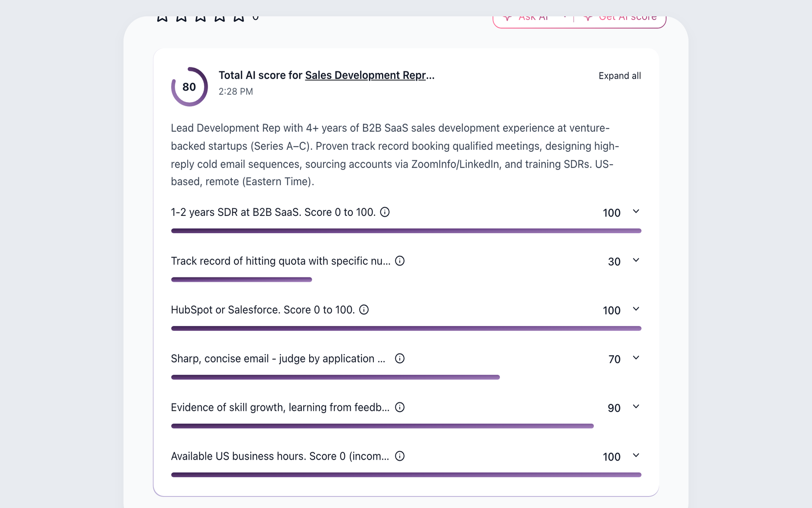
Task: Click the 2:28 PM timestamp
Action: click(x=236, y=91)
